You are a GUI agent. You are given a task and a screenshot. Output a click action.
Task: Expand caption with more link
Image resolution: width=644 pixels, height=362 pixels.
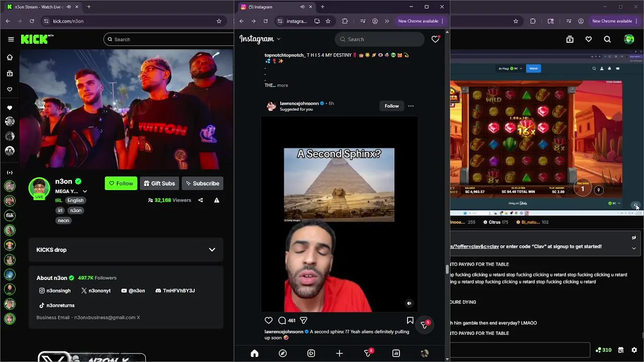pos(282,85)
